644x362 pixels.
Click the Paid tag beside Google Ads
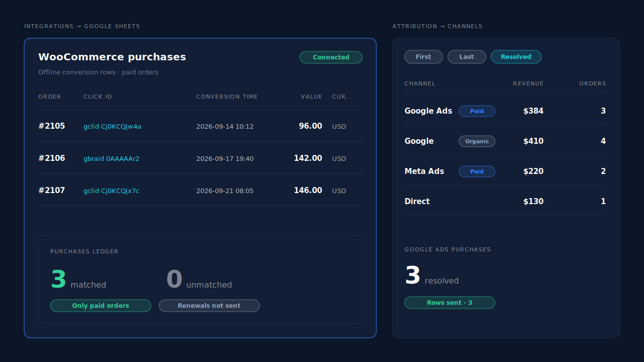pyautogui.click(x=477, y=111)
